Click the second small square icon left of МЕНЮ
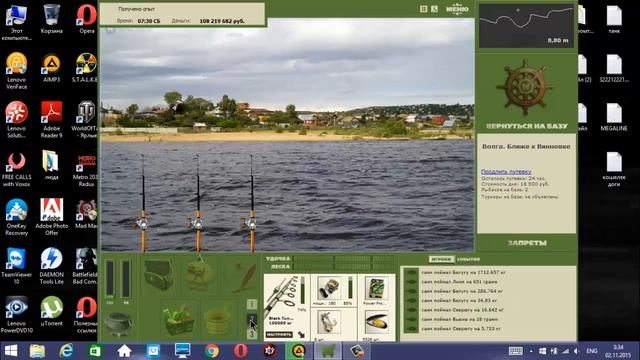 434,9
